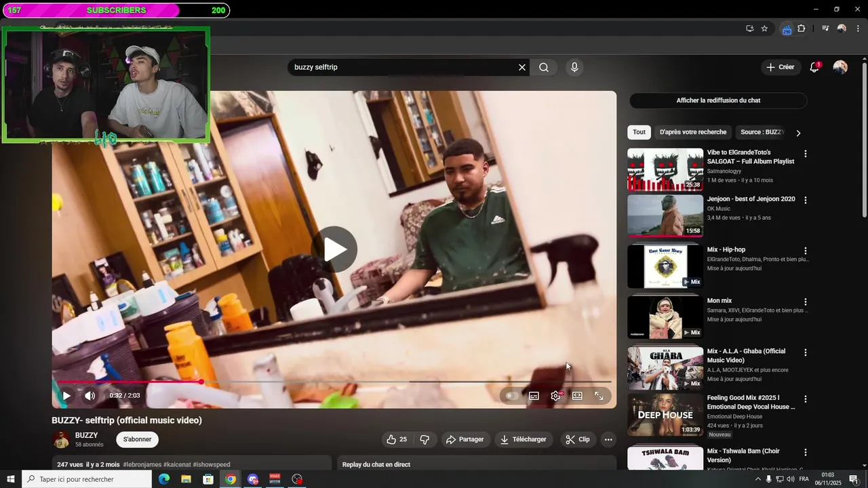
Task: Open Microsoft Edge from the taskbar
Action: pyautogui.click(x=163, y=479)
